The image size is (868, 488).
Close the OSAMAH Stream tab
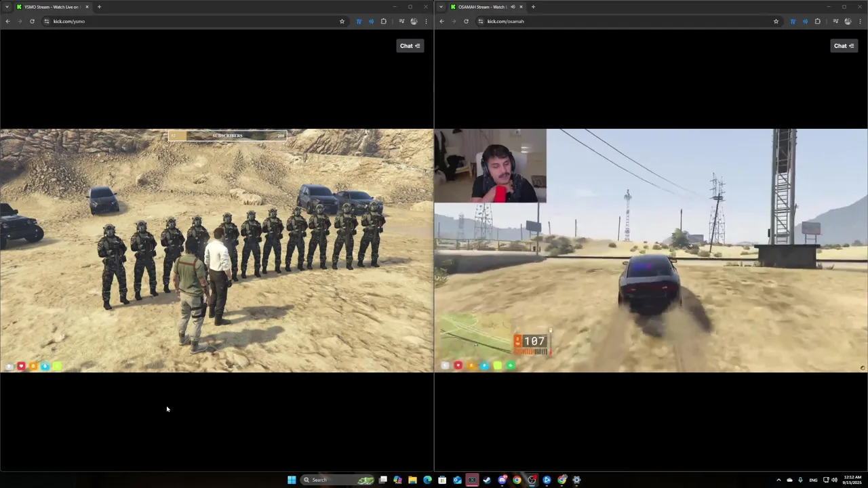point(521,7)
